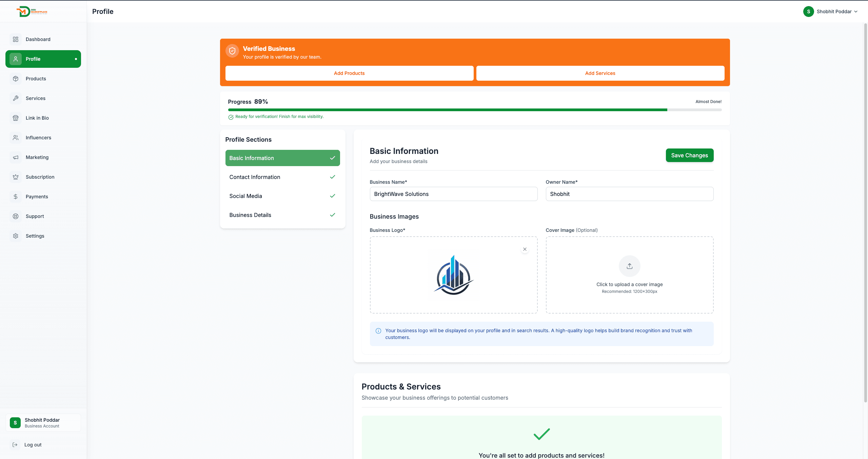Click the business logo thumbnail
This screenshot has height=459, width=868.
(x=454, y=275)
